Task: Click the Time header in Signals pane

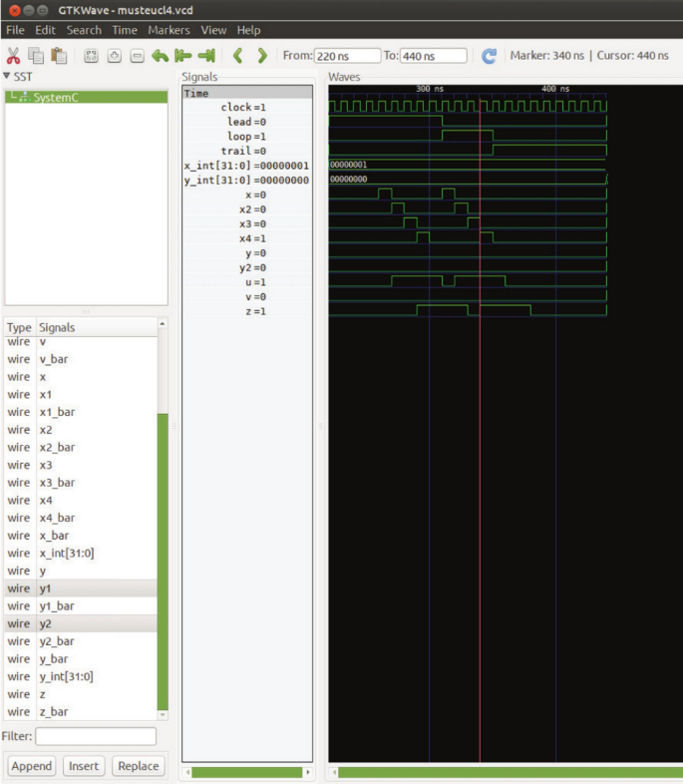Action: click(x=247, y=93)
